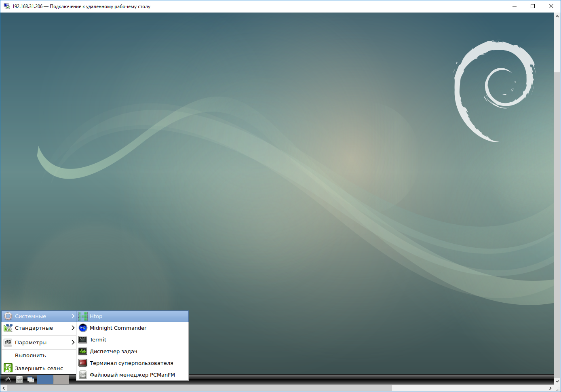Click the scroll down arrow on the right
Viewport: 561px width, 392px height.
pos(557,381)
